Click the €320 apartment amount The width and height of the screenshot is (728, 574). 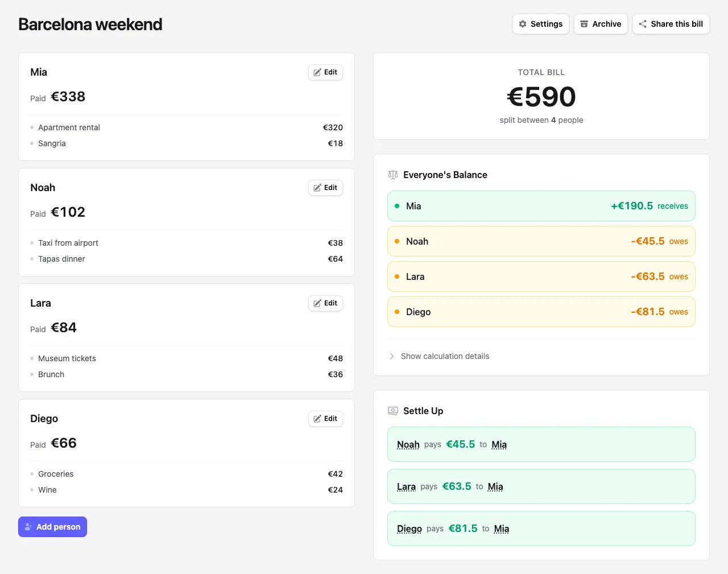pyautogui.click(x=333, y=127)
